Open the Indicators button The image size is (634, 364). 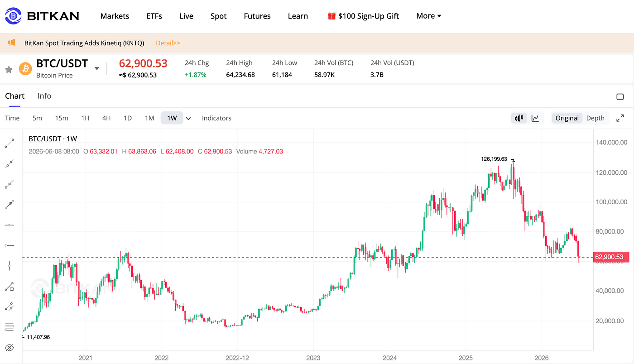tap(216, 118)
